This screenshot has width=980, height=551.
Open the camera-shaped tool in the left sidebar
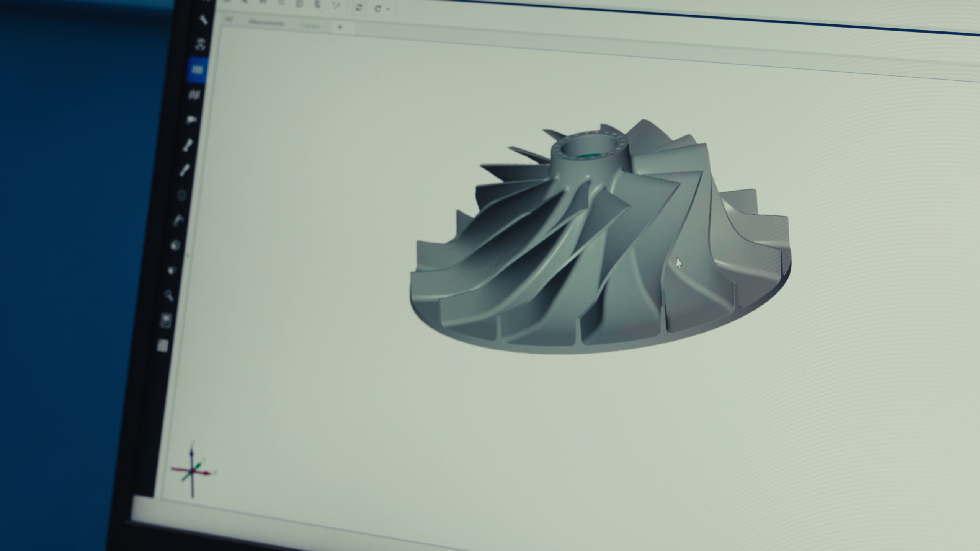191,120
